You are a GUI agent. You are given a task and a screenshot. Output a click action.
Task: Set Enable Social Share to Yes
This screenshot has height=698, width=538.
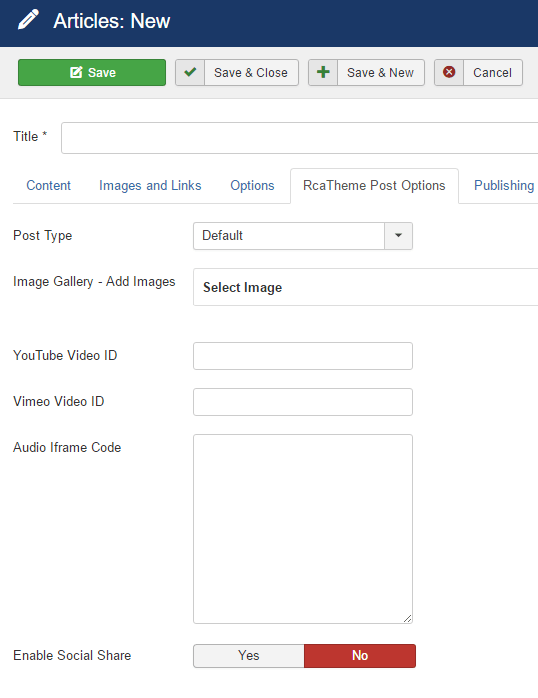click(249, 655)
